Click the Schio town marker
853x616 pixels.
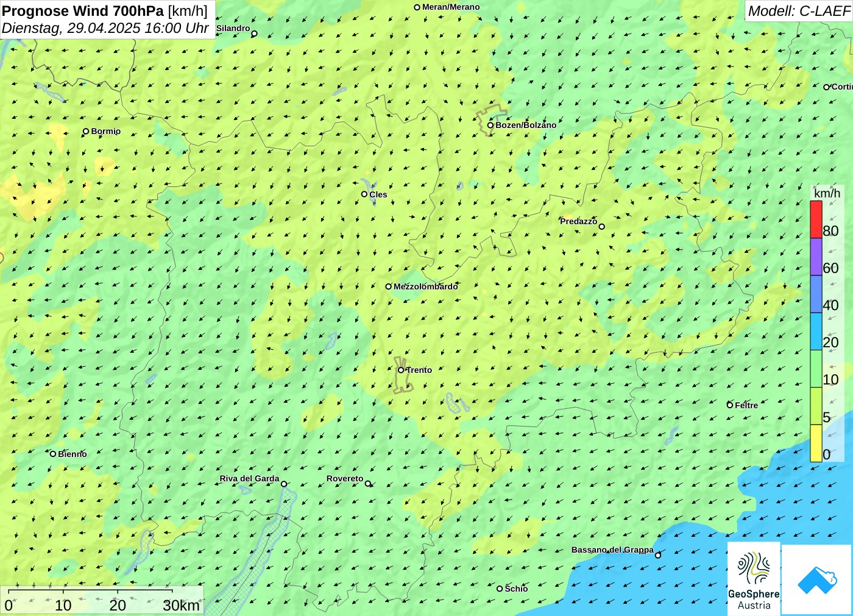point(500,589)
